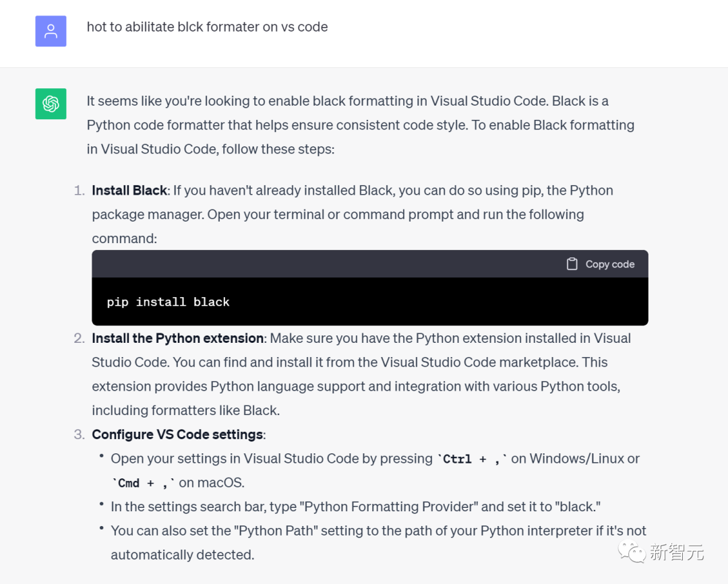Click the user prompt about blck formater

point(207,27)
